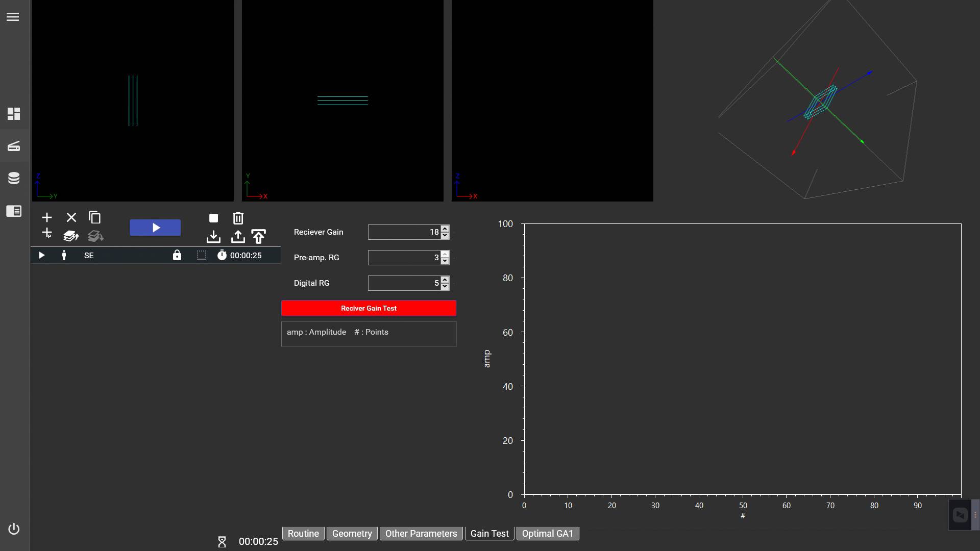Click the dashboard sidebar icon
The width and height of the screenshot is (980, 551).
pyautogui.click(x=14, y=113)
